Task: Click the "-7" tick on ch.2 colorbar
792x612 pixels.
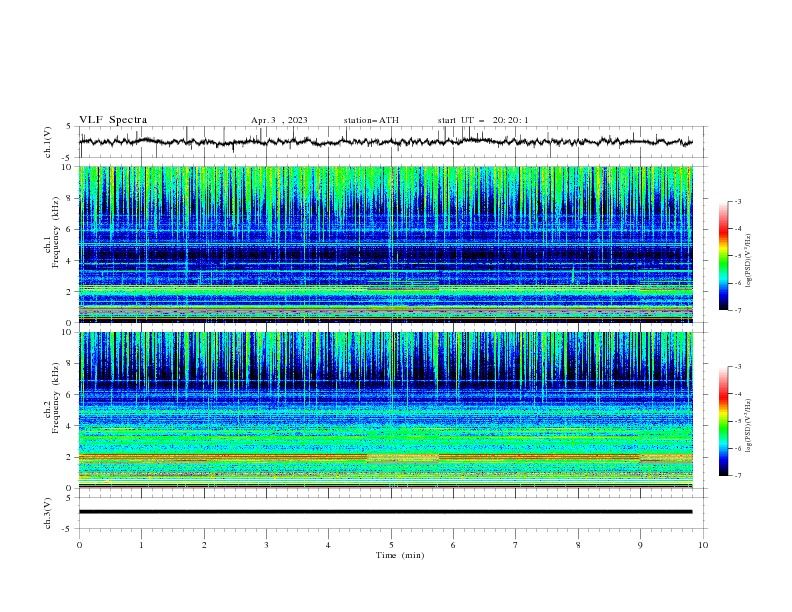Action: (737, 475)
